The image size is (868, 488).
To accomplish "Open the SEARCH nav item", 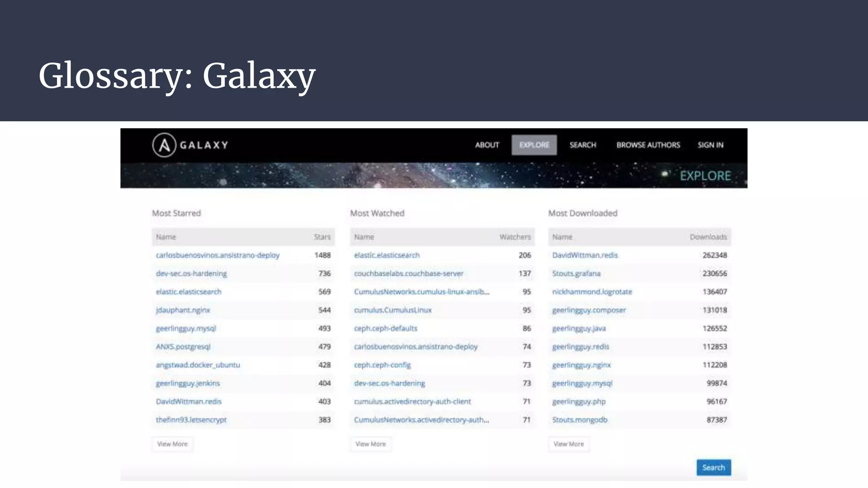I will click(583, 145).
